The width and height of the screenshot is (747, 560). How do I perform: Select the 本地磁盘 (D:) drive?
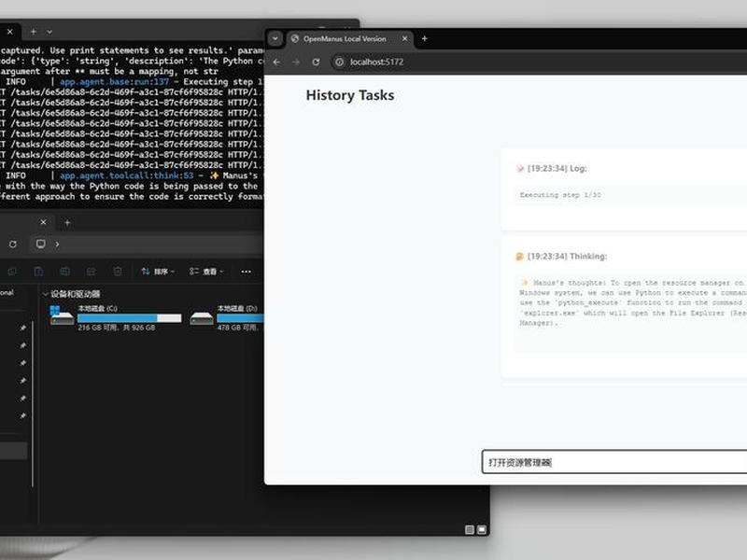tap(227, 317)
